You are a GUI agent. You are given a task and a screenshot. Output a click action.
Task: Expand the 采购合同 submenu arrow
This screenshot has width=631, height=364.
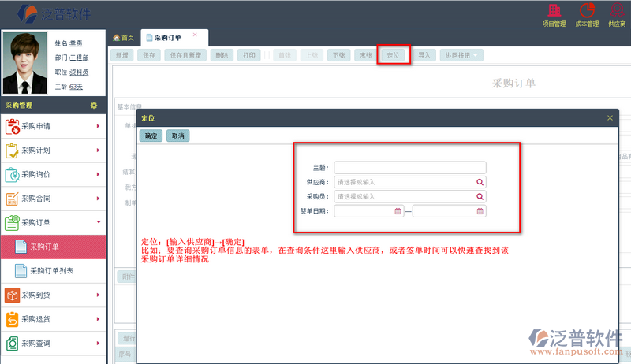coord(98,199)
